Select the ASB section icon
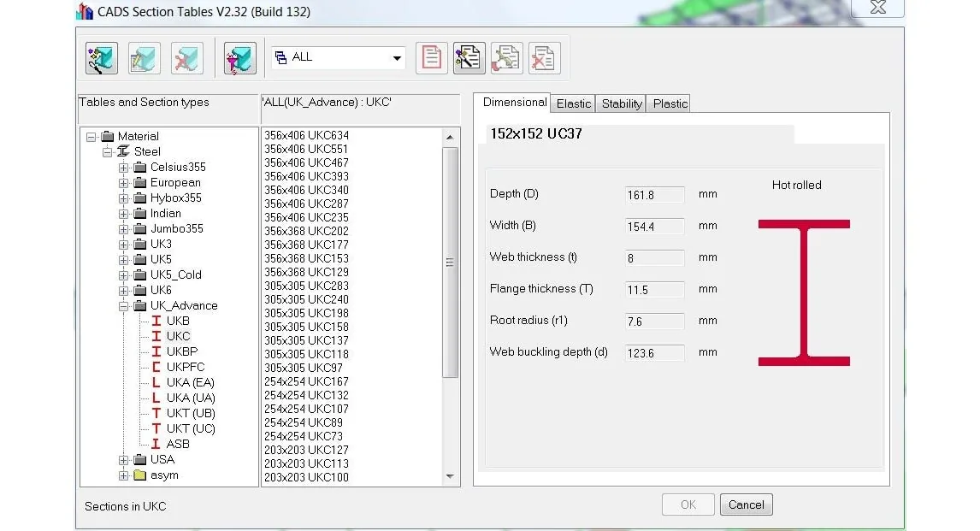This screenshot has width=980, height=531. 156,444
